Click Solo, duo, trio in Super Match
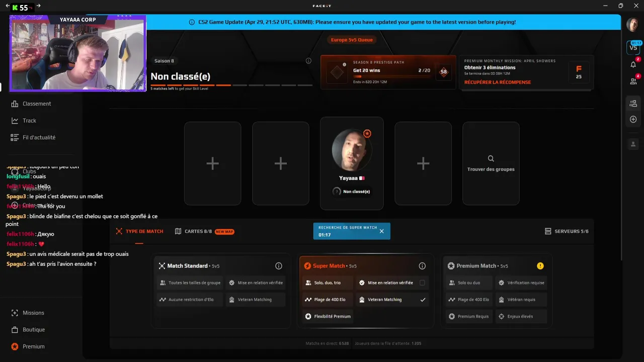This screenshot has height=362, width=644. click(x=328, y=283)
